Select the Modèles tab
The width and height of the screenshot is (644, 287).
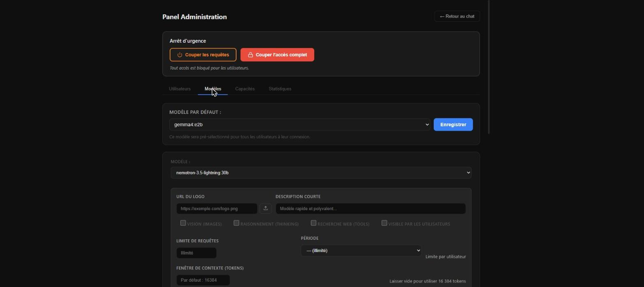pos(213,89)
